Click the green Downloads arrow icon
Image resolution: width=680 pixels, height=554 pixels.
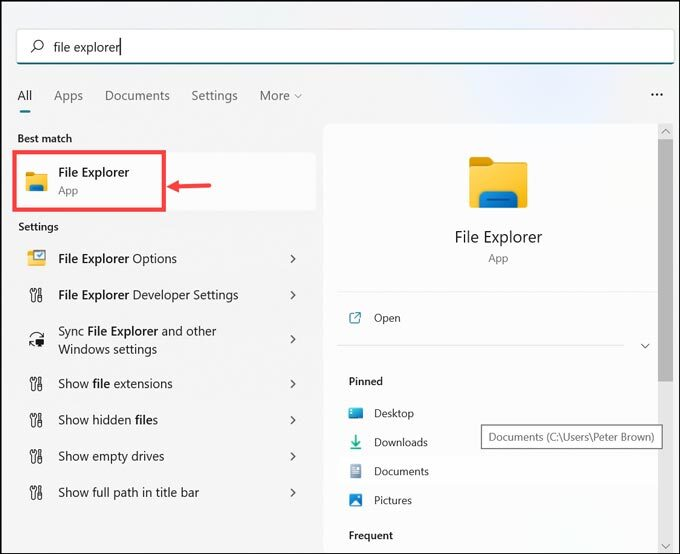pyautogui.click(x=356, y=442)
